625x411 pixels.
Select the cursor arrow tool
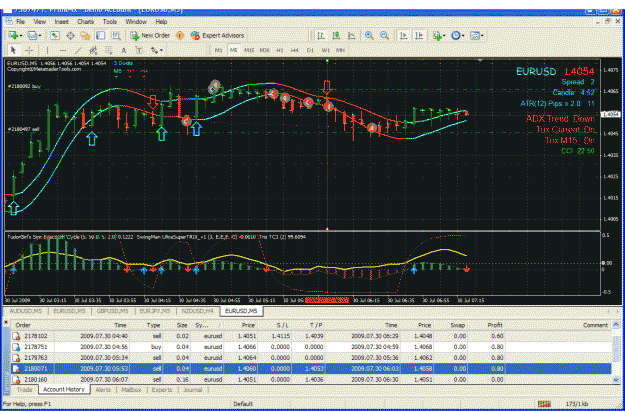[13, 50]
